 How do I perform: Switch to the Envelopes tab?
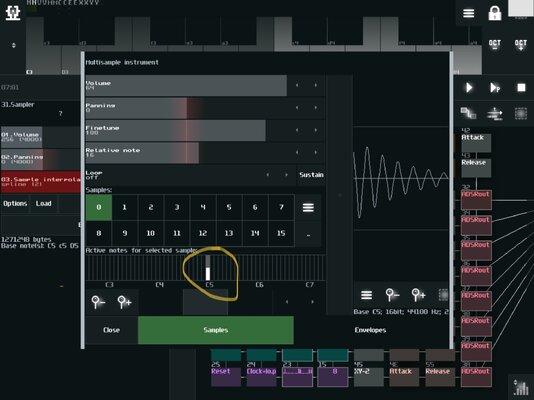point(370,330)
